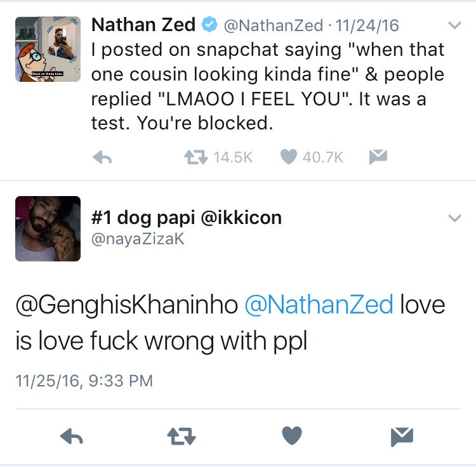Tap the @GenghisKhaninho mention
Image resolution: width=476 pixels, height=467 pixels.
click(127, 305)
